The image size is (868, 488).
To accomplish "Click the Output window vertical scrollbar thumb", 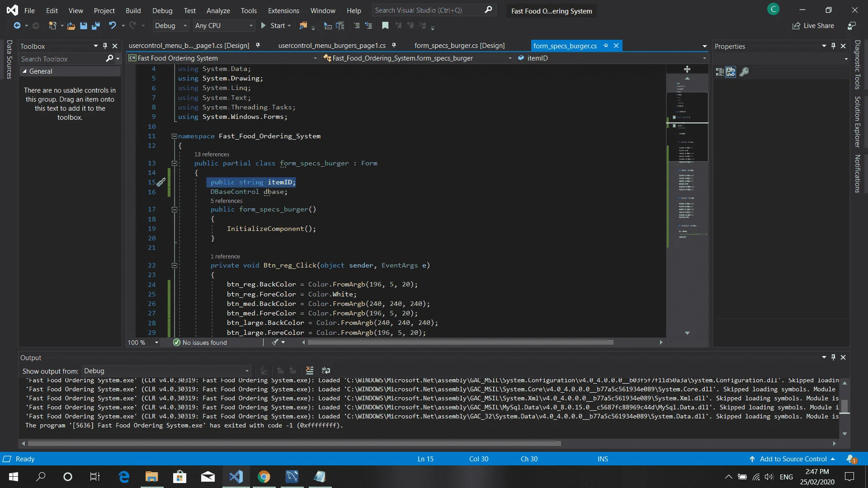I will [844, 406].
